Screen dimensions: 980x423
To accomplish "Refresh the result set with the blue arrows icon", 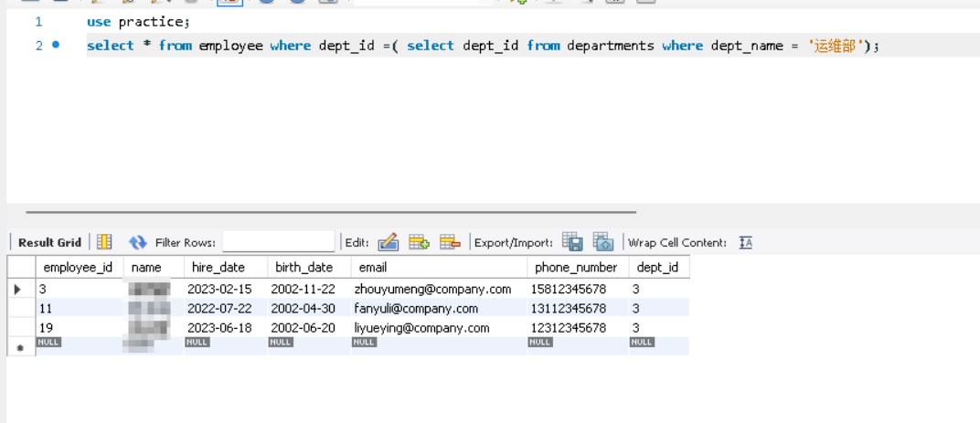I will tap(137, 242).
